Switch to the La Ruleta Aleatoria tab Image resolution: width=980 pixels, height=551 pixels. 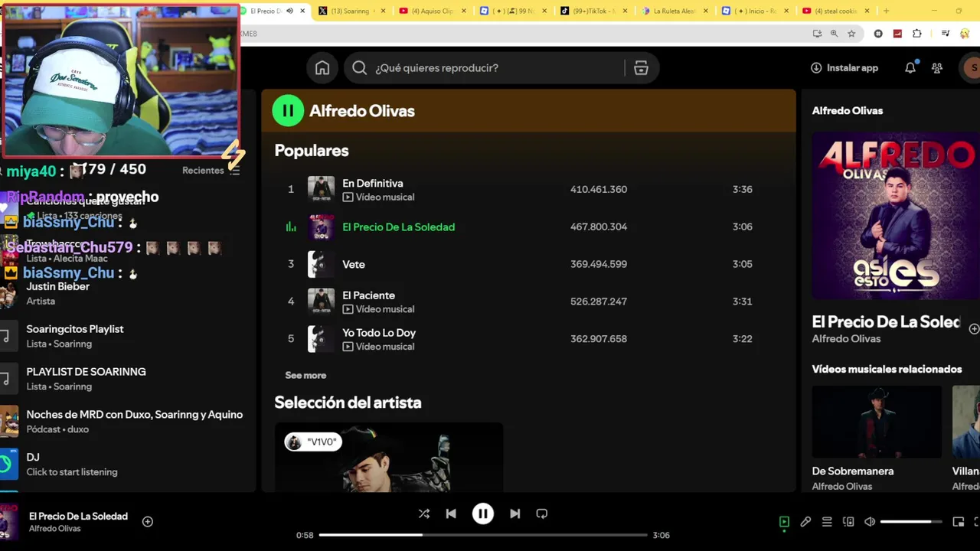[674, 11]
